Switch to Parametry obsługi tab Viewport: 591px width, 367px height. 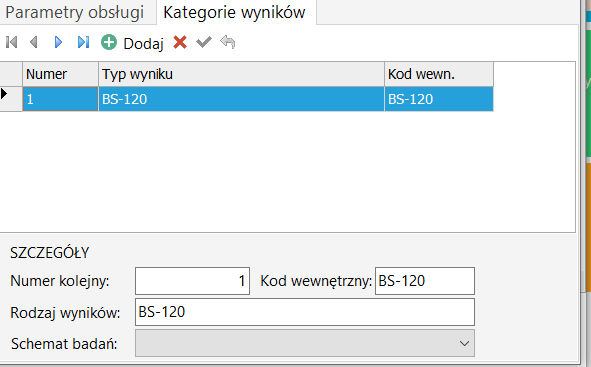tap(75, 12)
